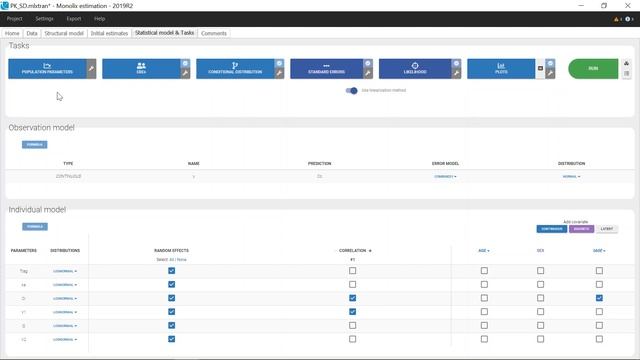
Task: Select All random effects link
Action: pos(172,260)
